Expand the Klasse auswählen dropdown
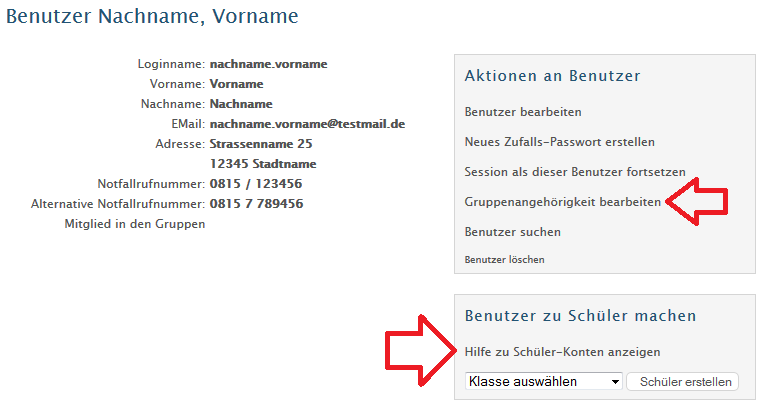Viewport: 763px width, 411px height. [544, 381]
